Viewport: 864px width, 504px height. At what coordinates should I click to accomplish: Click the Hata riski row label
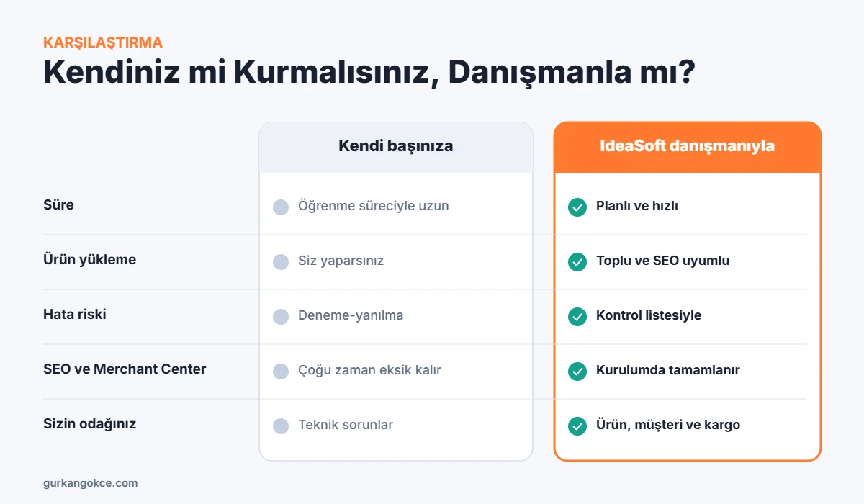[x=75, y=315]
